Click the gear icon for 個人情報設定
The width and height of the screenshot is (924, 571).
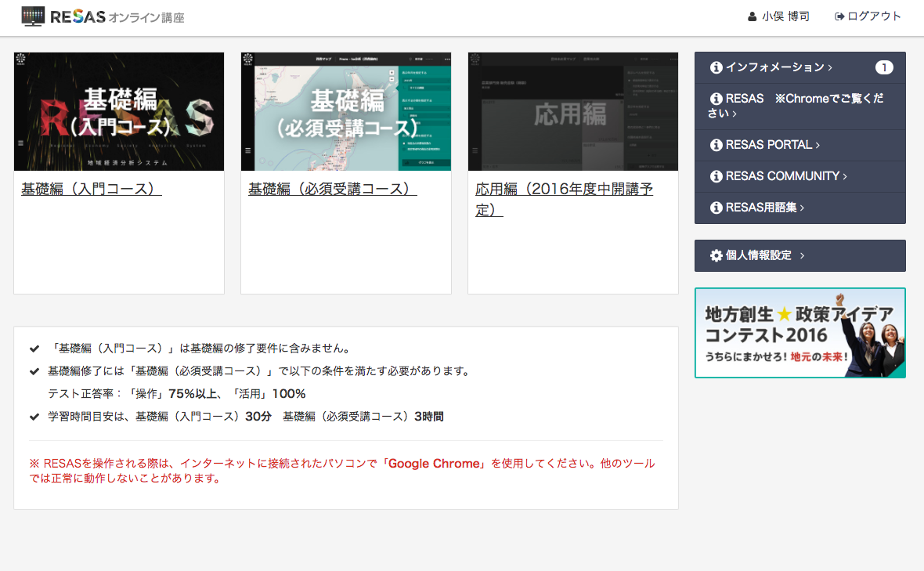pos(716,255)
